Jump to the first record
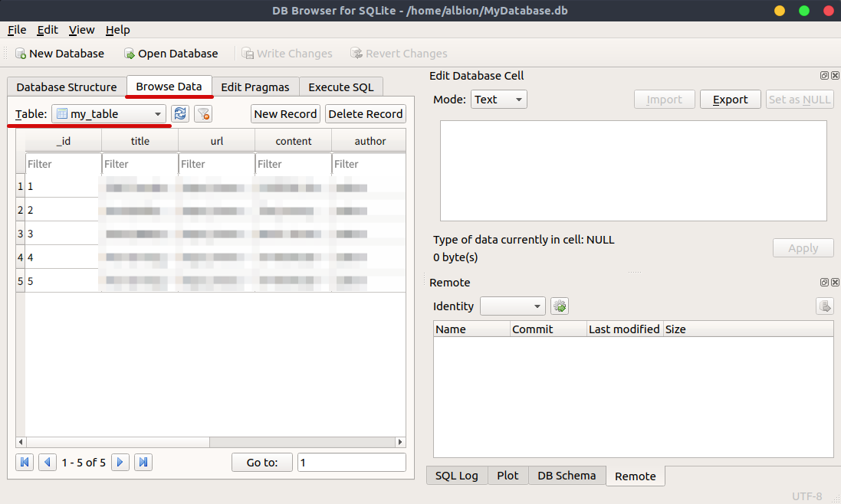841x504 pixels. coord(24,462)
